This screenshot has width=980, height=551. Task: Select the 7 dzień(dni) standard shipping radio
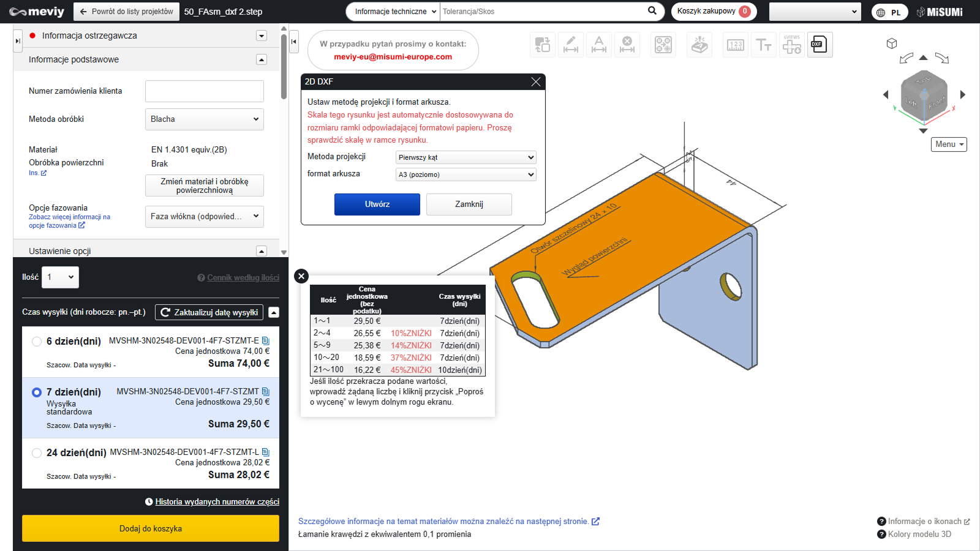(37, 392)
